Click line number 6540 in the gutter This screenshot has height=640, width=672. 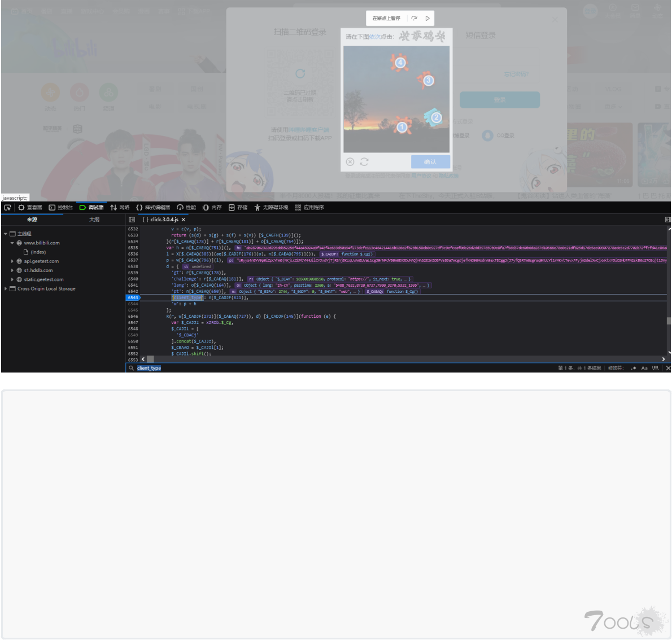pyautogui.click(x=133, y=279)
